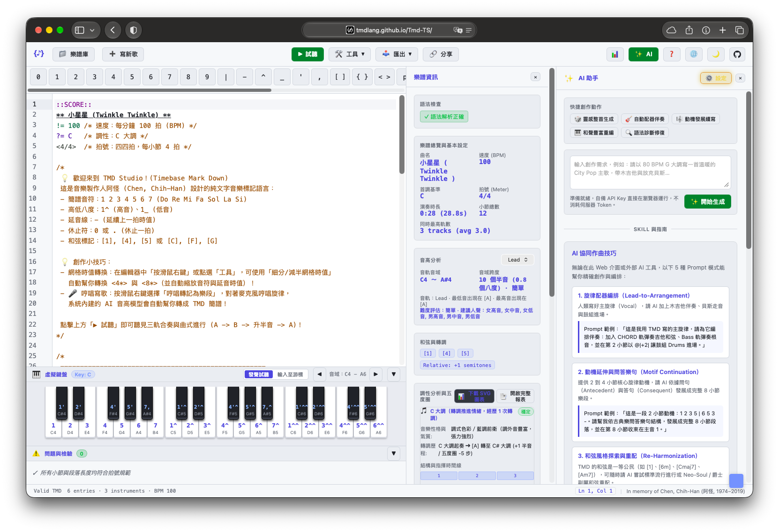Open Safari share icon
This screenshot has width=779, height=532.
tap(689, 30)
